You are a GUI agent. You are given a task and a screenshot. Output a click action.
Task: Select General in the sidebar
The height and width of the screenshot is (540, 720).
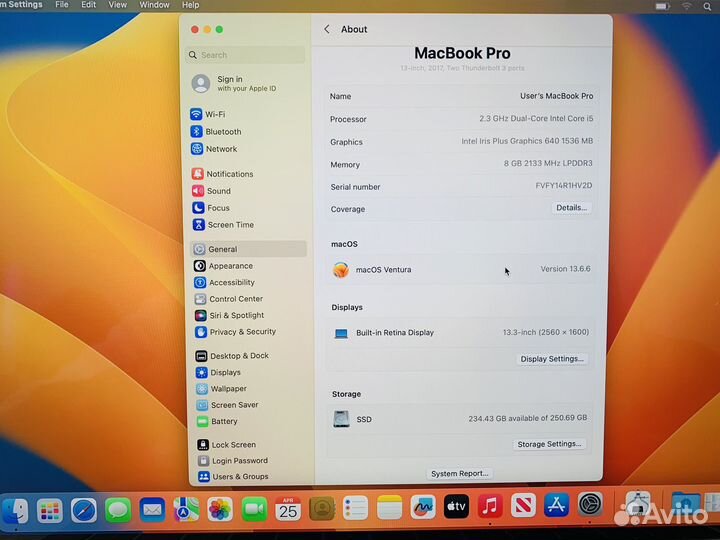tap(248, 249)
